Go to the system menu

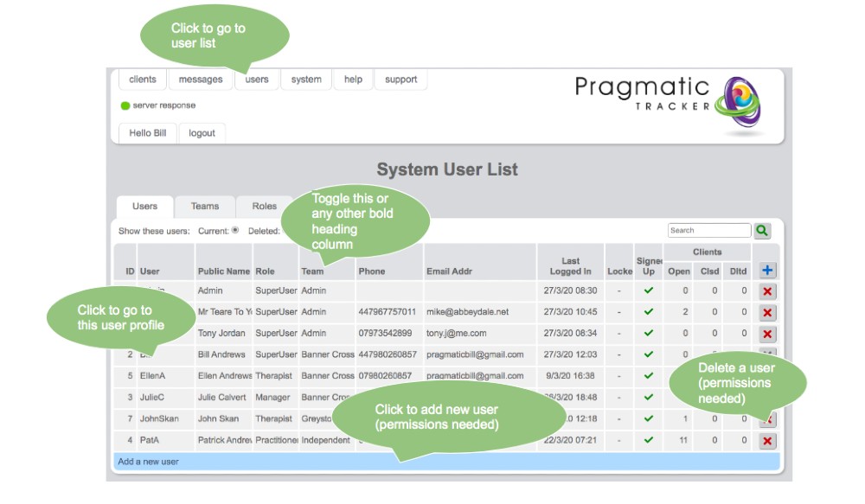[x=306, y=80]
